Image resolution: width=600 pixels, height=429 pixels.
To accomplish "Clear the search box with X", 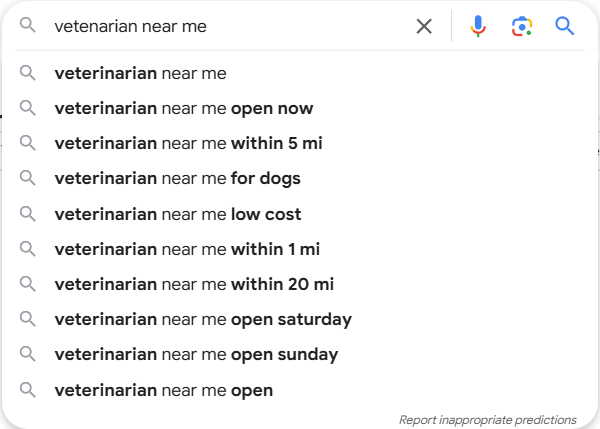I will pos(424,26).
